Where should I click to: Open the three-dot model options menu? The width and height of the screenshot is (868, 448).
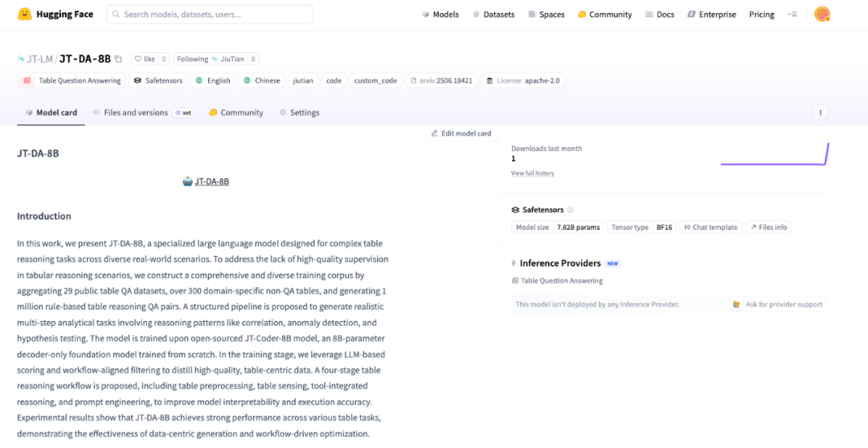[820, 112]
